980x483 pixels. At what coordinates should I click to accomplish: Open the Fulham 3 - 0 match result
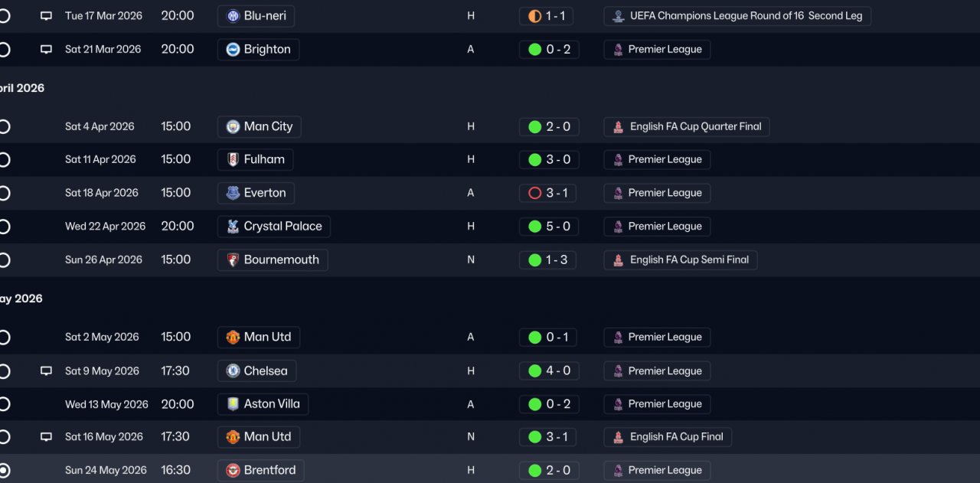pyautogui.click(x=549, y=160)
